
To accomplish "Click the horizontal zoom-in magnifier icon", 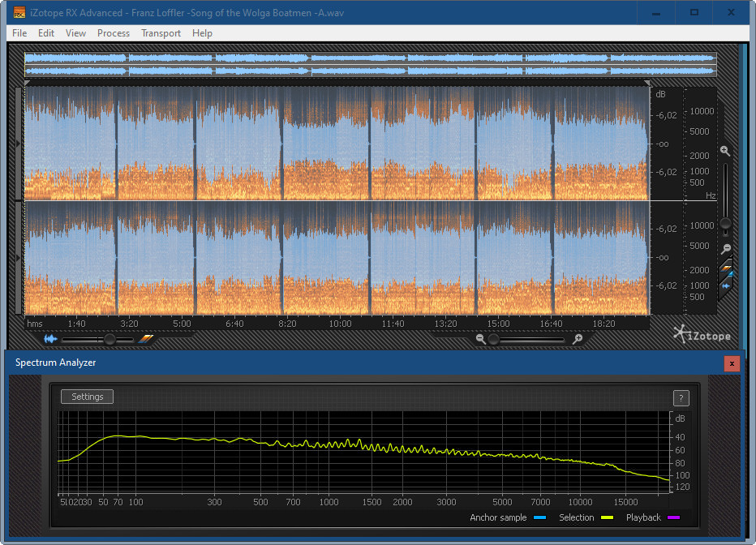I will pyautogui.click(x=578, y=339).
